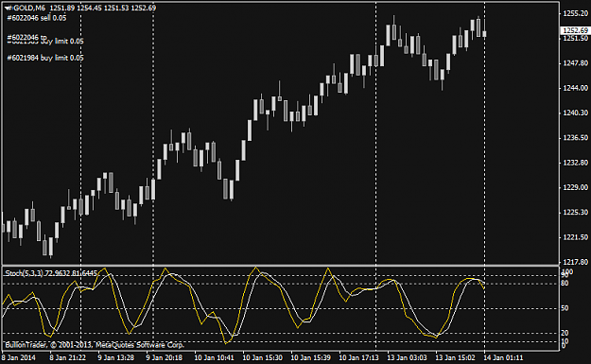Screen dimensions: 591x364
Task: Click the 9 Jan 13:28 time label
Action: pos(116,357)
